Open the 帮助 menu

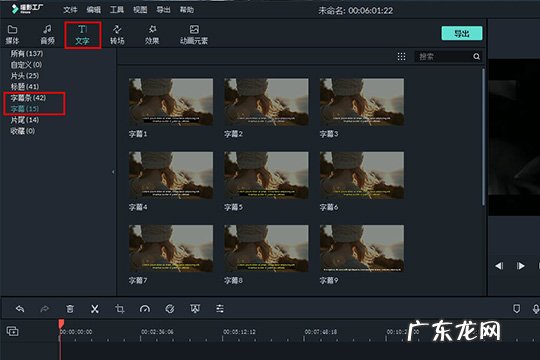point(187,10)
